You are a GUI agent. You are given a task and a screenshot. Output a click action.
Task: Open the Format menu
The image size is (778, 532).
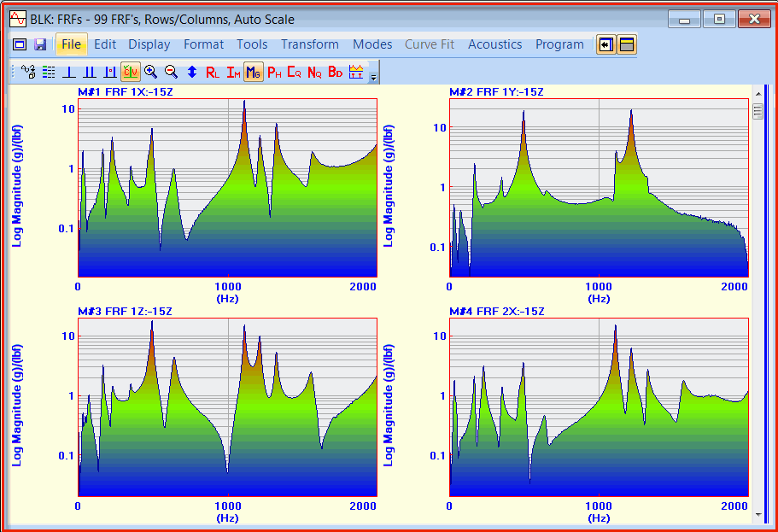coord(204,44)
